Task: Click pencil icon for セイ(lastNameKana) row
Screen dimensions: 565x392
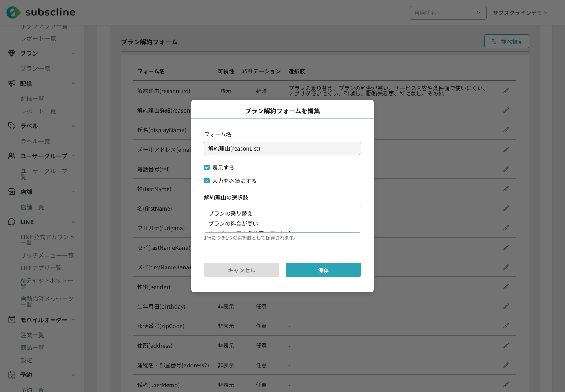Action: pos(506,247)
